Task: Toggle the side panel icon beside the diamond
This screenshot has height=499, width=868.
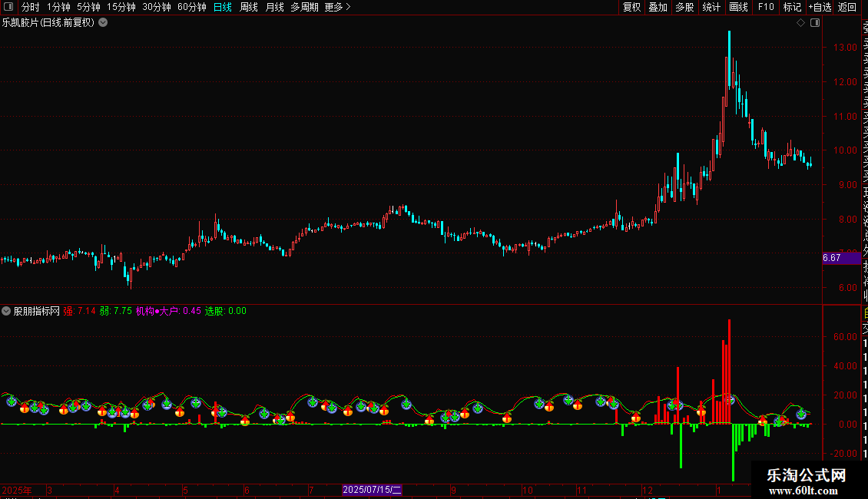Action: [815, 23]
